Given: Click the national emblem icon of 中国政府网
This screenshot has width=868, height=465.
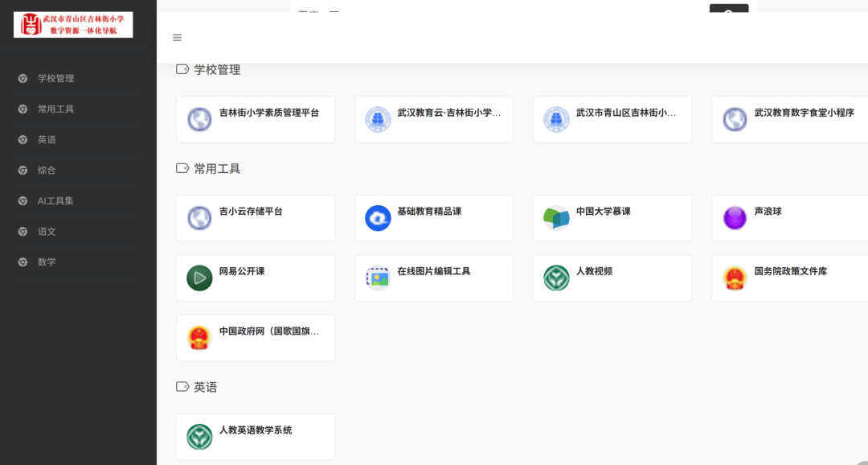Looking at the screenshot, I should coord(199,338).
